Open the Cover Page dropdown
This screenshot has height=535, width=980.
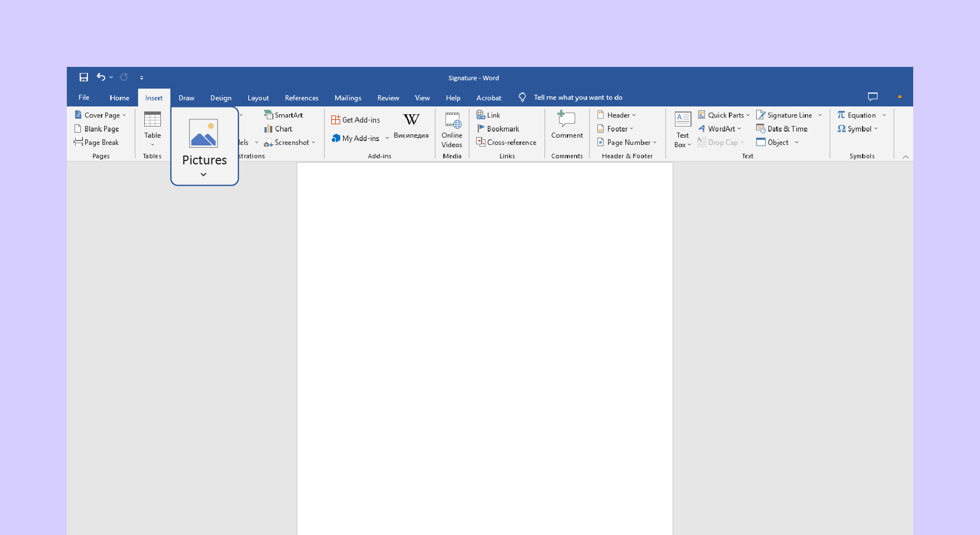coord(101,115)
